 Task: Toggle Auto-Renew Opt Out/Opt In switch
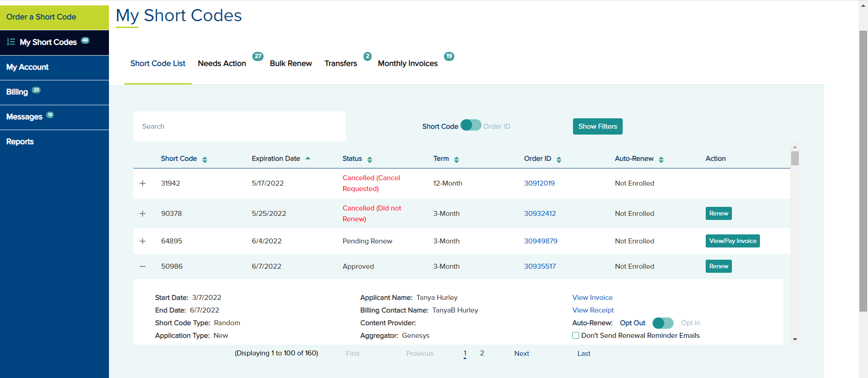coord(663,323)
